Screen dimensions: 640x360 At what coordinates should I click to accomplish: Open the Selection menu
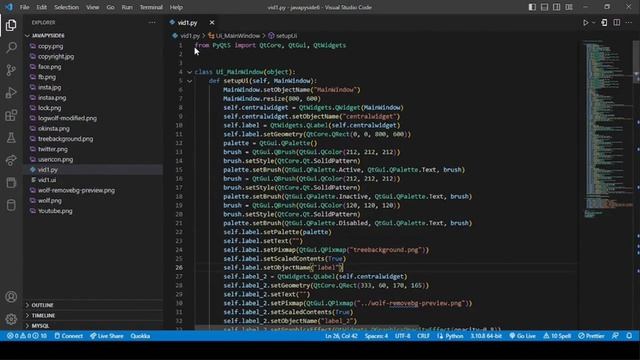point(66,7)
